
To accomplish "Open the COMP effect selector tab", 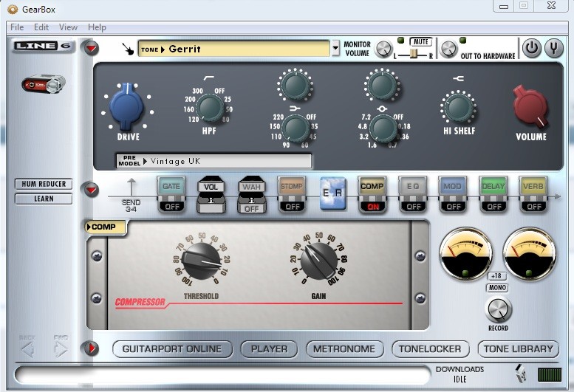I will [105, 227].
